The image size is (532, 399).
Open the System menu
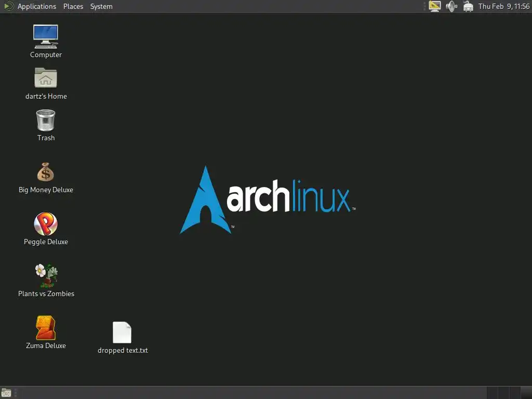click(101, 6)
